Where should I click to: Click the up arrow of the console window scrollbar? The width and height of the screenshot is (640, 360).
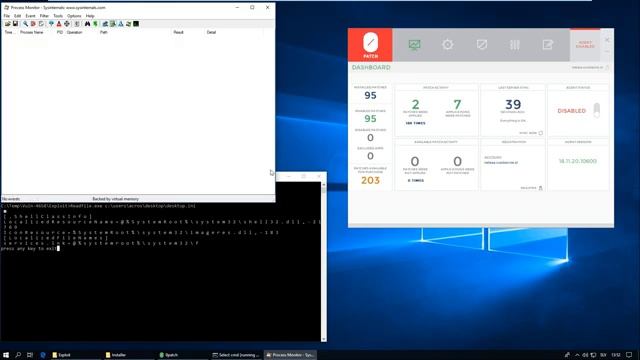[x=324, y=185]
